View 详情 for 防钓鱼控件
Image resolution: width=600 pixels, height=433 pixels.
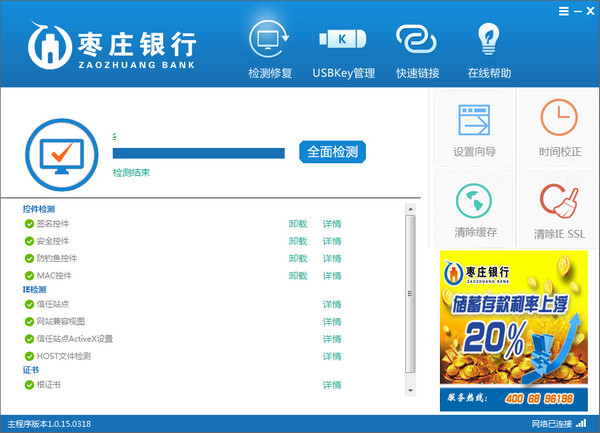pyautogui.click(x=332, y=259)
